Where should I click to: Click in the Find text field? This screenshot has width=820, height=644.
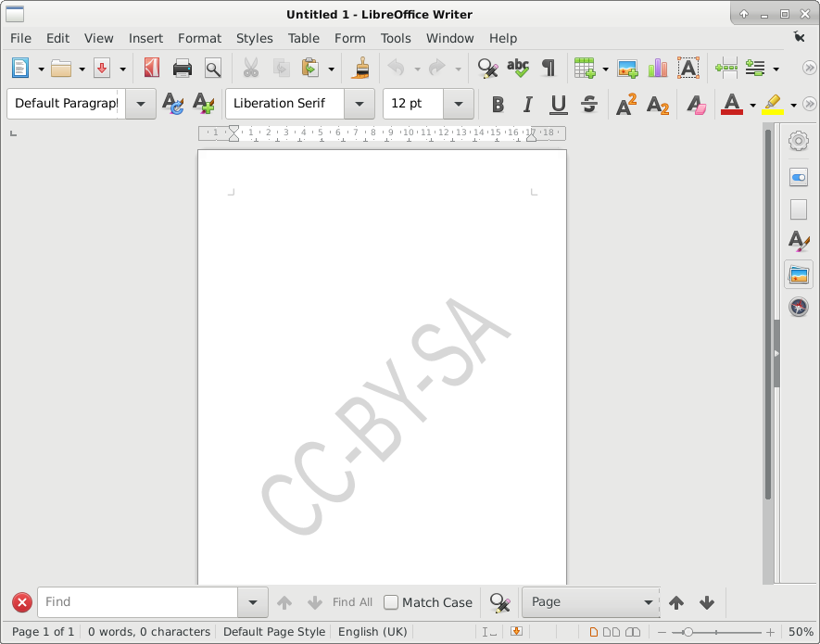137,602
